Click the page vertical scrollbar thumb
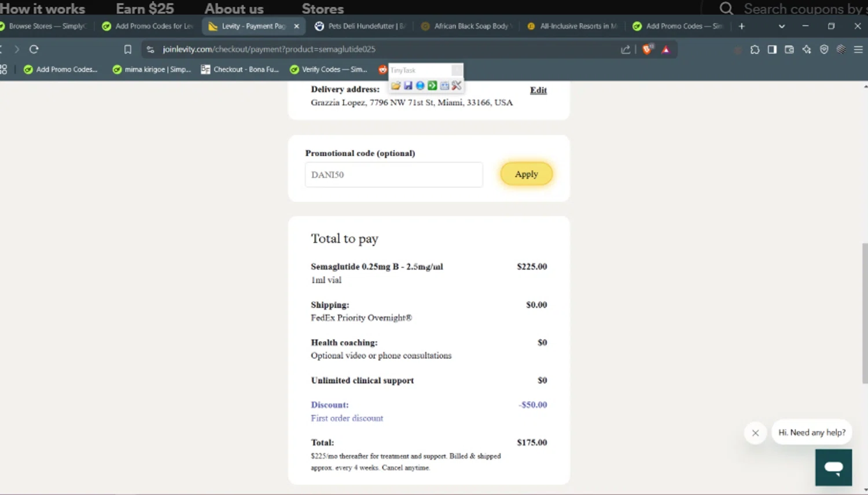 (x=865, y=313)
